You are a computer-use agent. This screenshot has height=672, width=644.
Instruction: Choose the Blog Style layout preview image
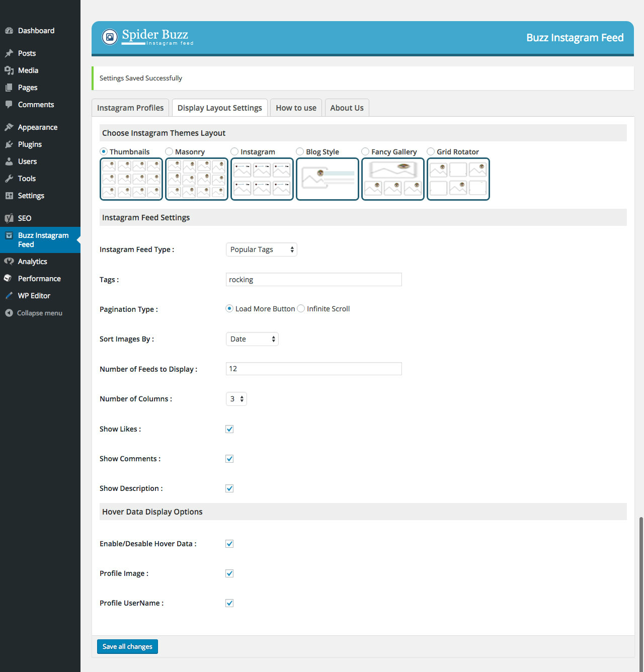click(328, 179)
